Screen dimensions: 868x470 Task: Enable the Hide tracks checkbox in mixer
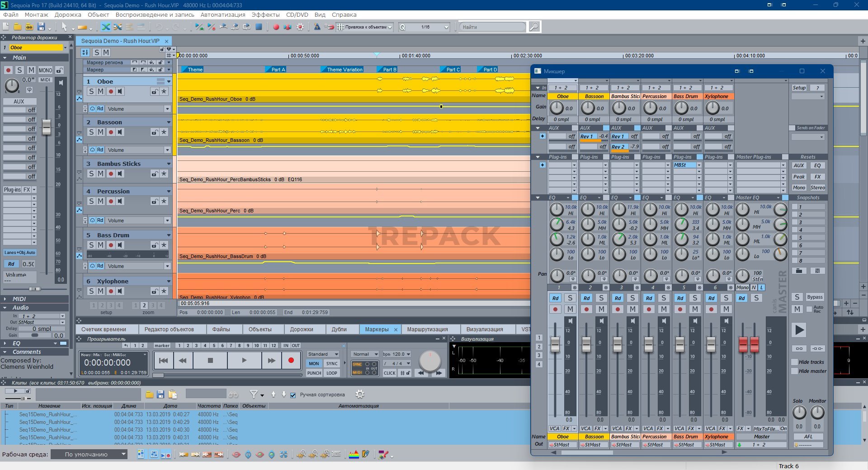pos(794,362)
